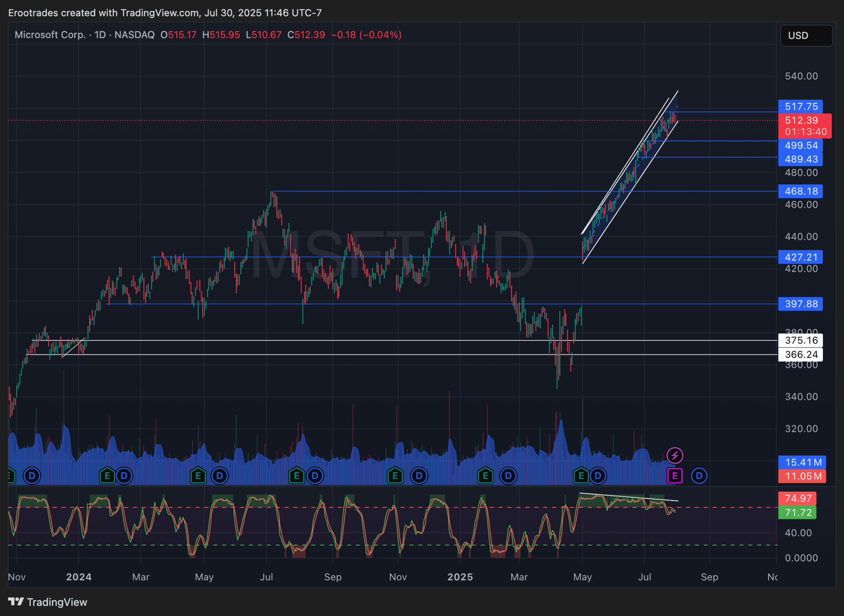Click the USD currency button
The image size is (844, 616).
[x=806, y=36]
